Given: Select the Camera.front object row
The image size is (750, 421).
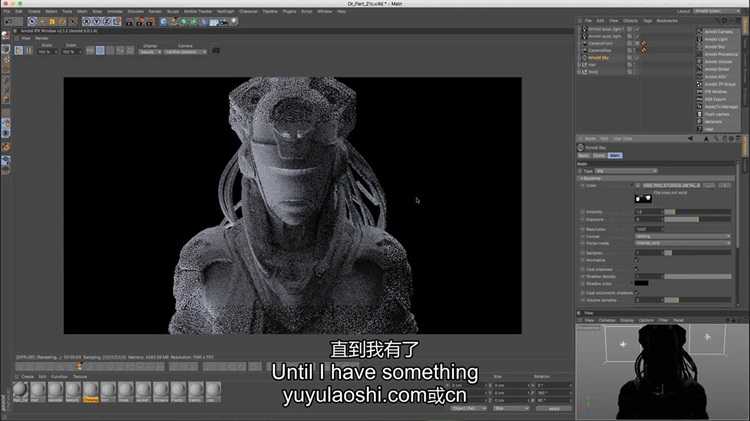Looking at the screenshot, I should coord(599,43).
